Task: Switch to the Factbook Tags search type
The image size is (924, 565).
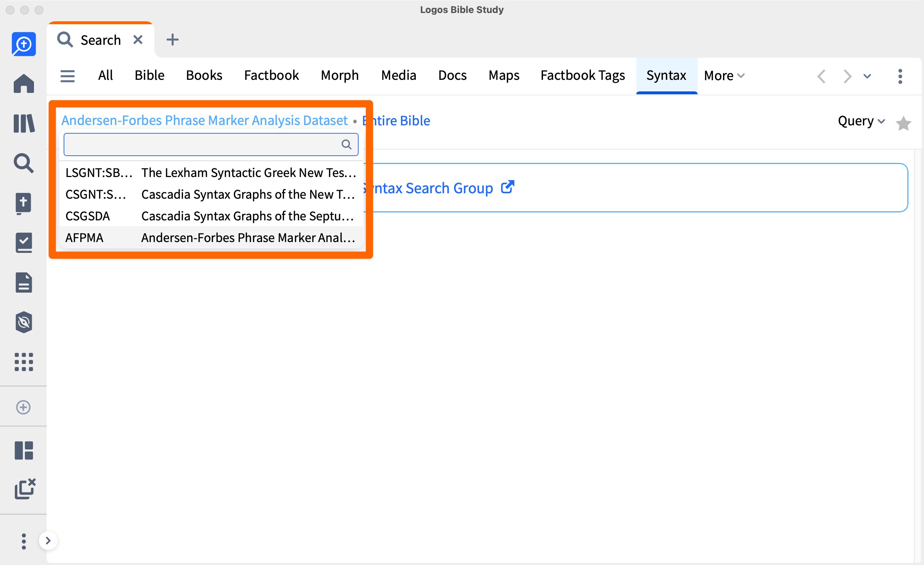Action: click(x=582, y=76)
